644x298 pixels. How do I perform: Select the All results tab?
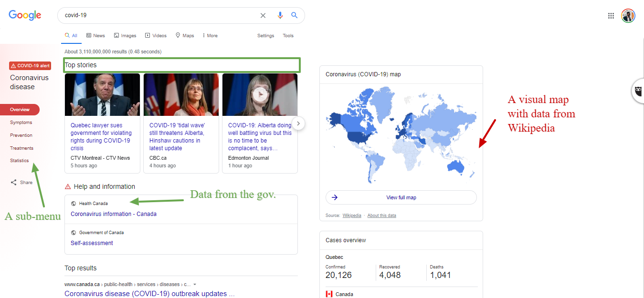(71, 36)
